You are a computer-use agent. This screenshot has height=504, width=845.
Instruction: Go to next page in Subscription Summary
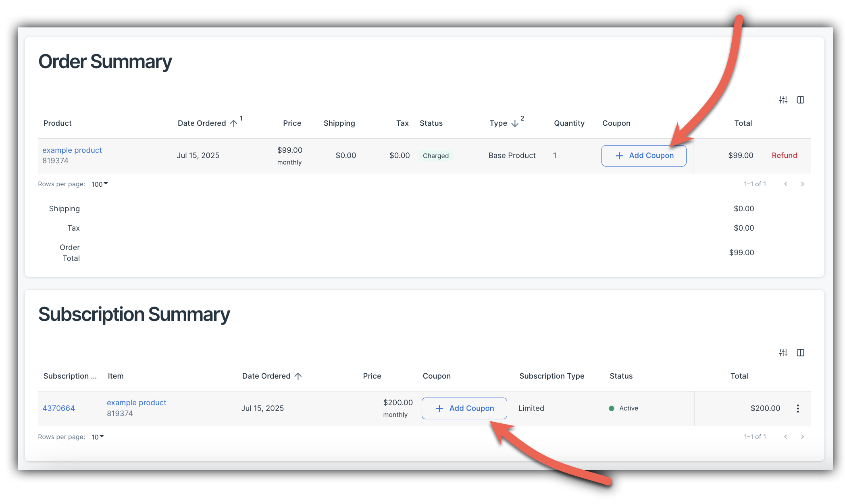[x=802, y=437]
